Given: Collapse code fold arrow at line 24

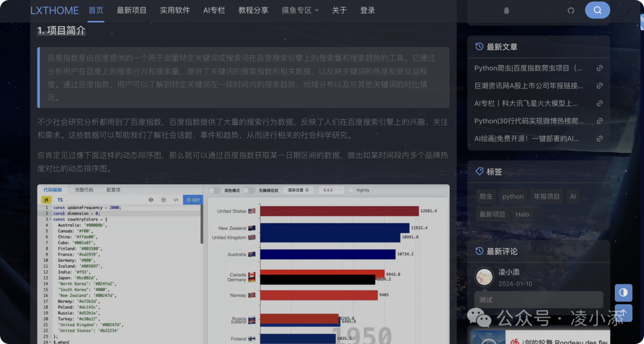Looking at the screenshot, I should [x=50, y=342].
